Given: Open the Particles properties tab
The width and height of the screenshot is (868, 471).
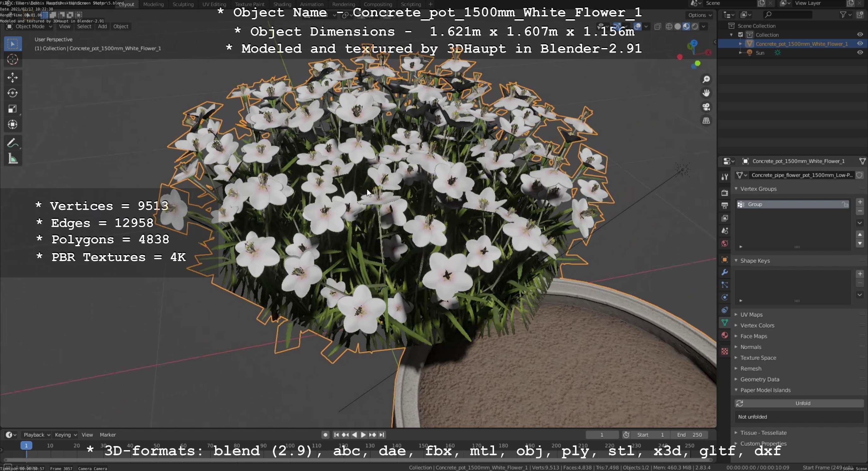Looking at the screenshot, I should coord(725,285).
